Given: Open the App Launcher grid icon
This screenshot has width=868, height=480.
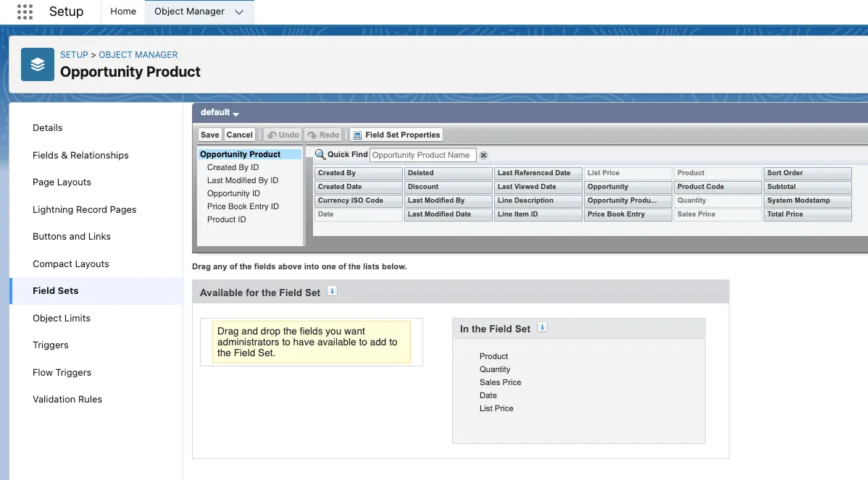Looking at the screenshot, I should coord(25,12).
